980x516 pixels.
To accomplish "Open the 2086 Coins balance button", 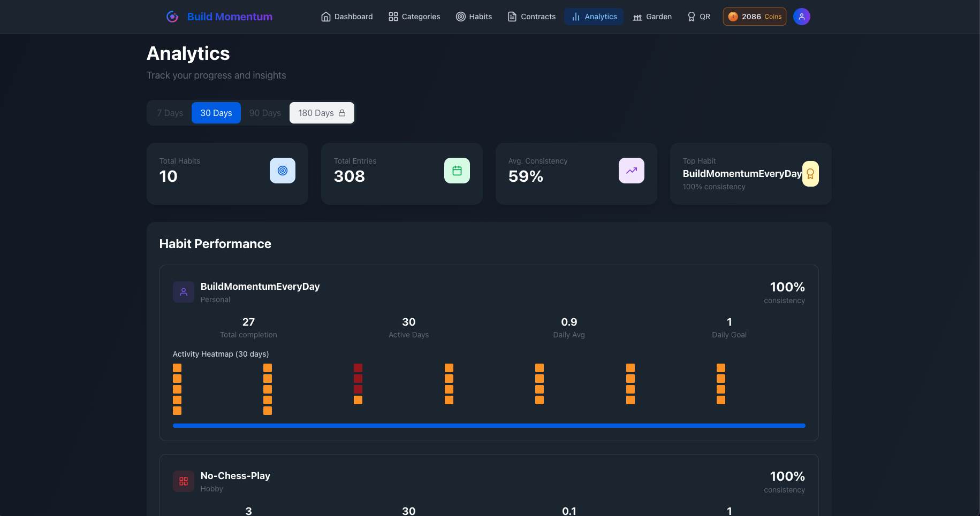I will point(754,17).
